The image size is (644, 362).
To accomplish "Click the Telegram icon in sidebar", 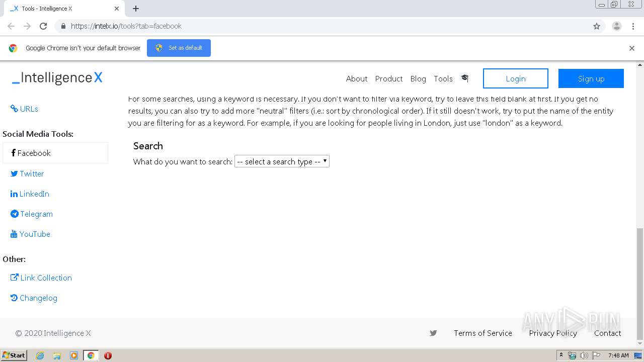I will pyautogui.click(x=15, y=214).
